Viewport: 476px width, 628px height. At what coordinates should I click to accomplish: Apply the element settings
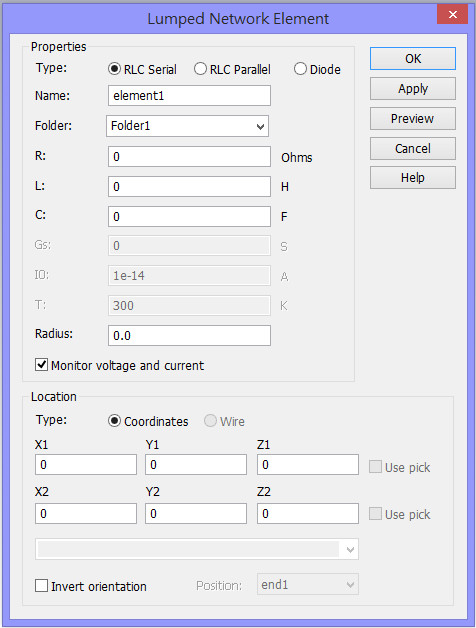[x=413, y=89]
